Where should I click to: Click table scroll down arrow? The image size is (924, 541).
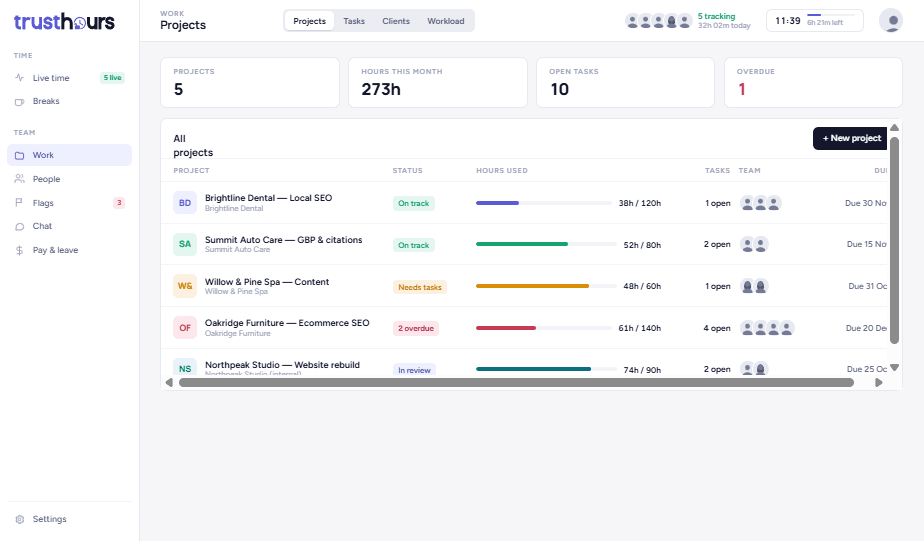pos(894,368)
